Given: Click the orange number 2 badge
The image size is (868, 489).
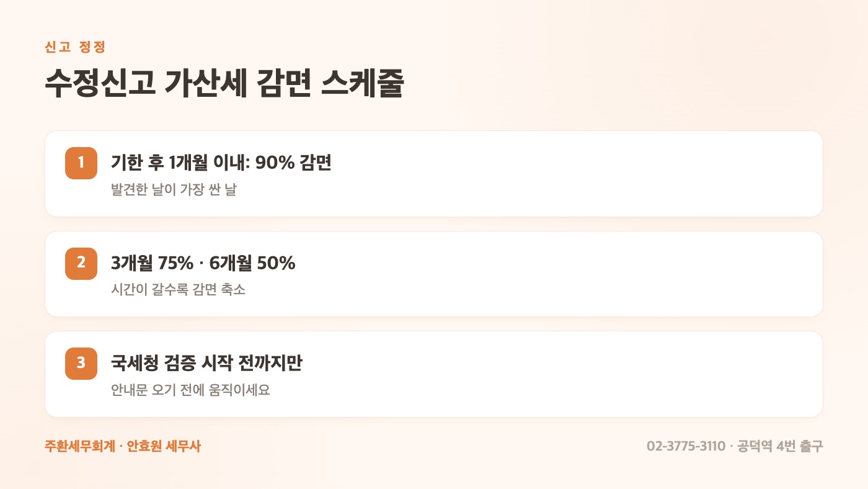Looking at the screenshot, I should [81, 263].
